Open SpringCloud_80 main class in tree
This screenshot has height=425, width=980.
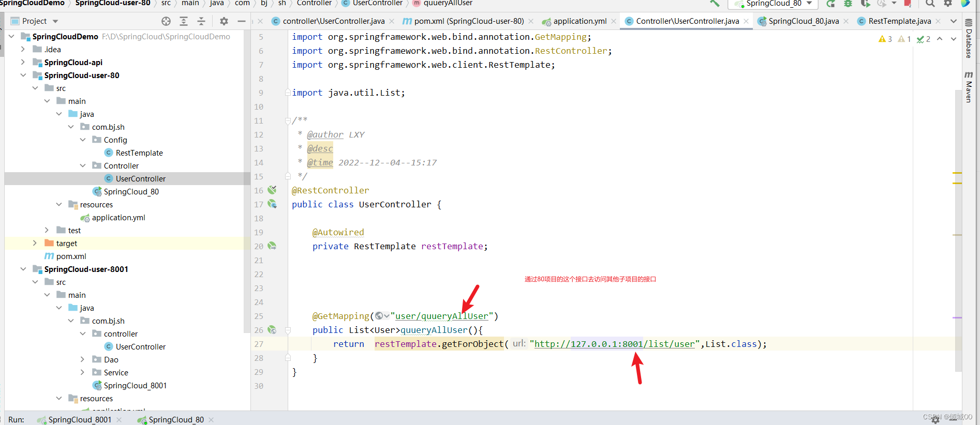131,191
